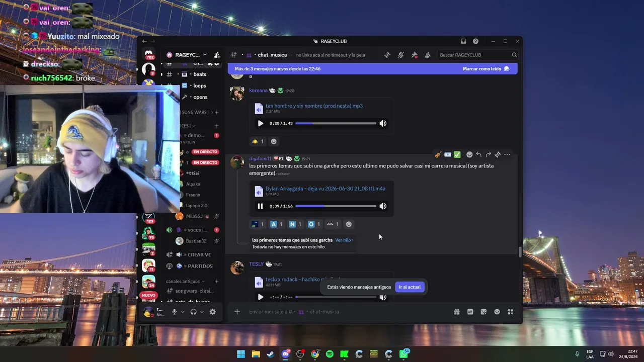Add channel to SONG WARS category
This screenshot has height=362, width=644.
(217, 112)
